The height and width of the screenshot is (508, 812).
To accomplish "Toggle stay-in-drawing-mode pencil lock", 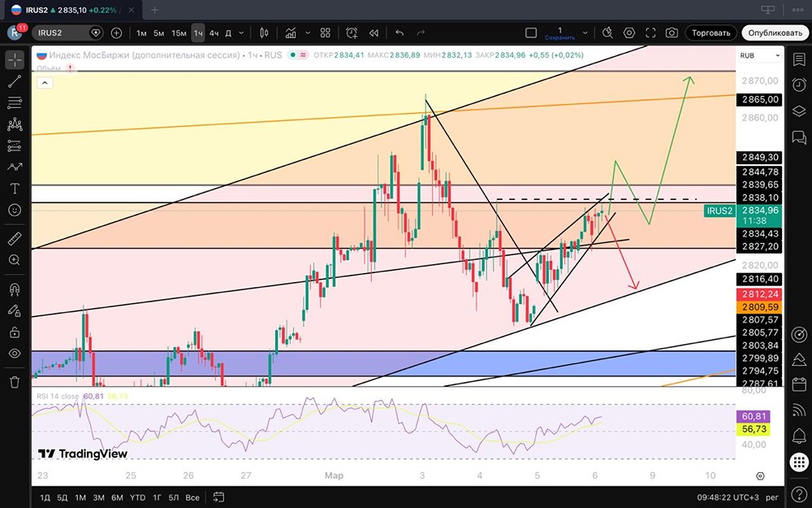I will coord(15,310).
